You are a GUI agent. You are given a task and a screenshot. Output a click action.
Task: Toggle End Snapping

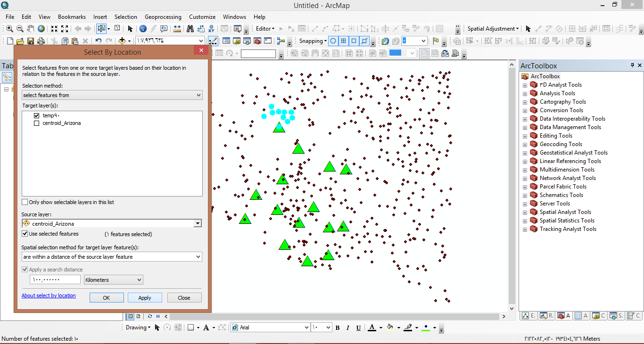point(344,41)
